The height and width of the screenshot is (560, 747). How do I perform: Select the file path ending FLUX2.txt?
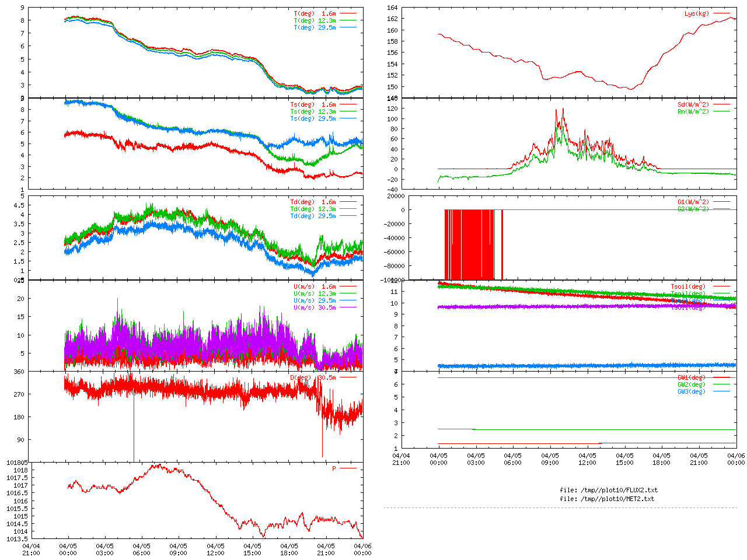point(609,491)
